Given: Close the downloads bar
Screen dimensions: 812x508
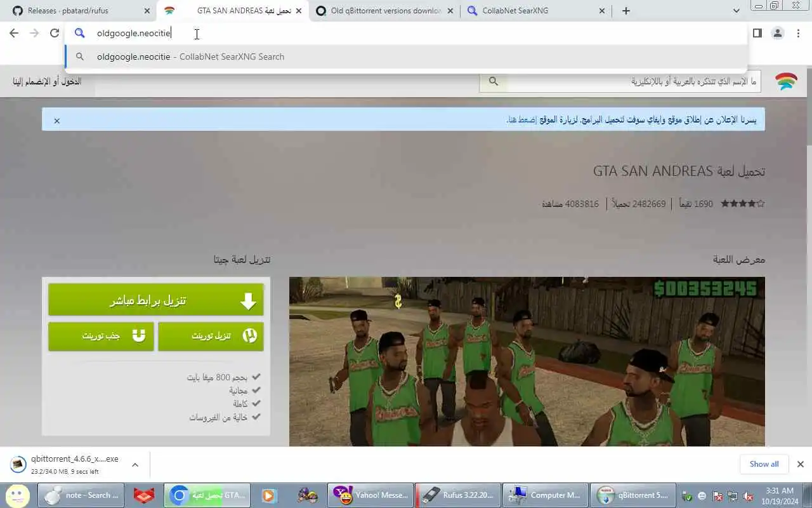Looking at the screenshot, I should [x=801, y=464].
